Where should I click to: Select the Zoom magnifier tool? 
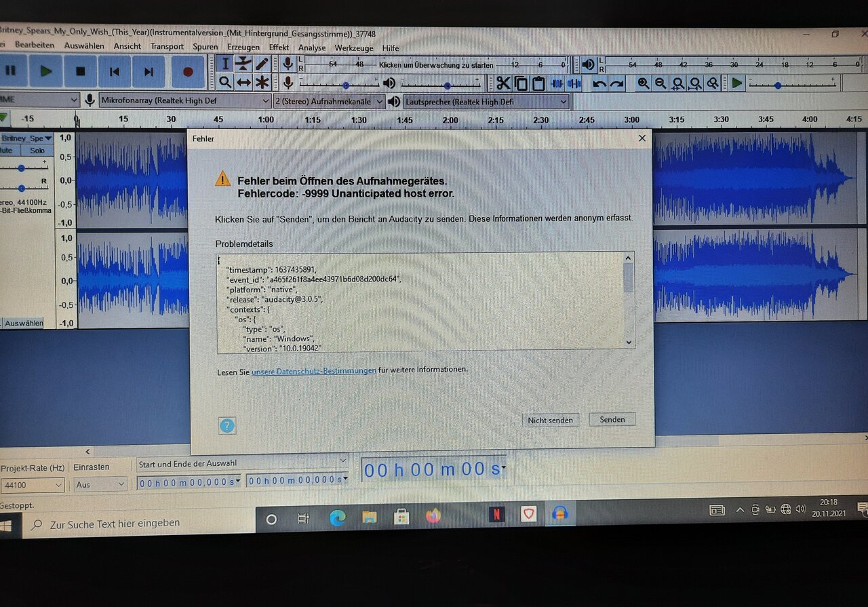226,82
